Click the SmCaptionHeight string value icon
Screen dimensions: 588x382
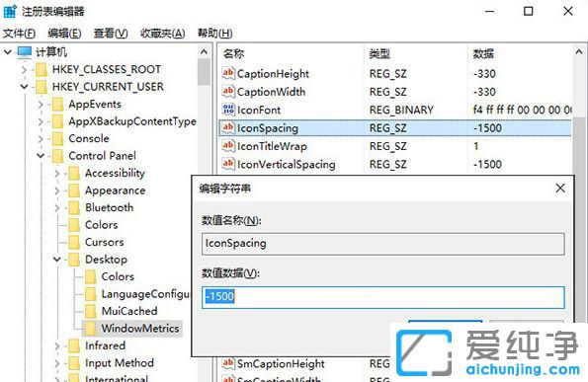[228, 363]
